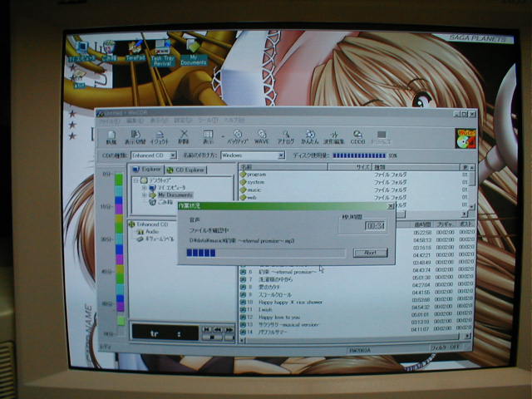Click the colored disc capacity gauge strip
The width and height of the screenshot is (532, 399).
(120, 249)
